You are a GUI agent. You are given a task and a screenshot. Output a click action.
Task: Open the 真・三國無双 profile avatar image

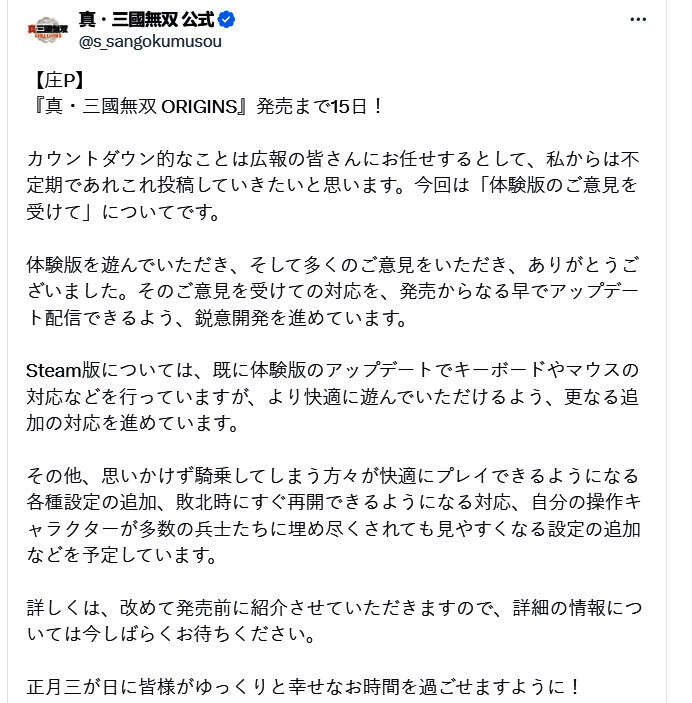46,31
